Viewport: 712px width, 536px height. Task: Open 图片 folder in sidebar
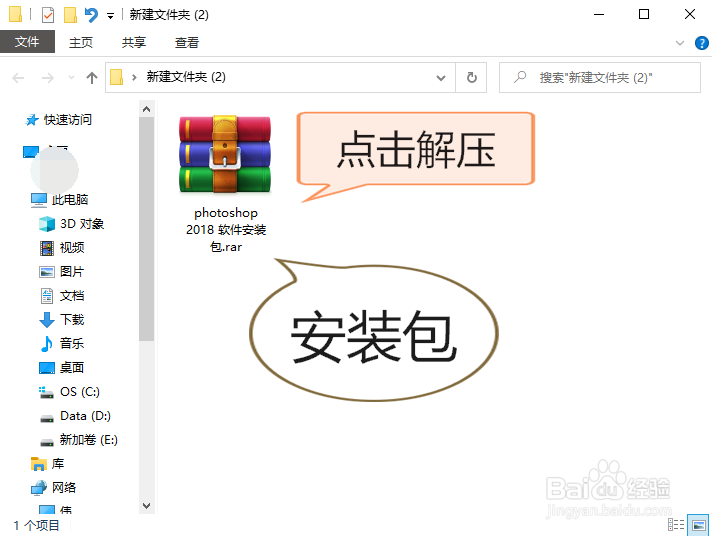[72, 272]
